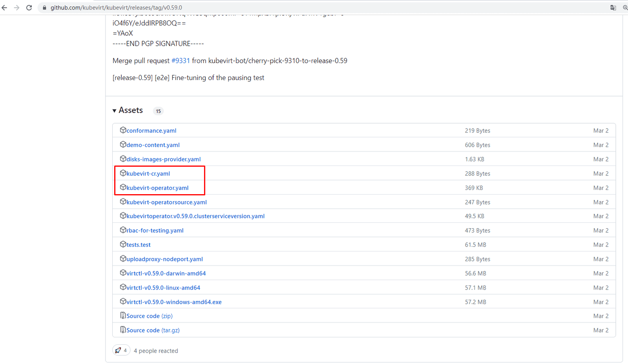Image resolution: width=628 pixels, height=364 pixels.
Task: Collapse the Assets section triangle
Action: [x=115, y=111]
